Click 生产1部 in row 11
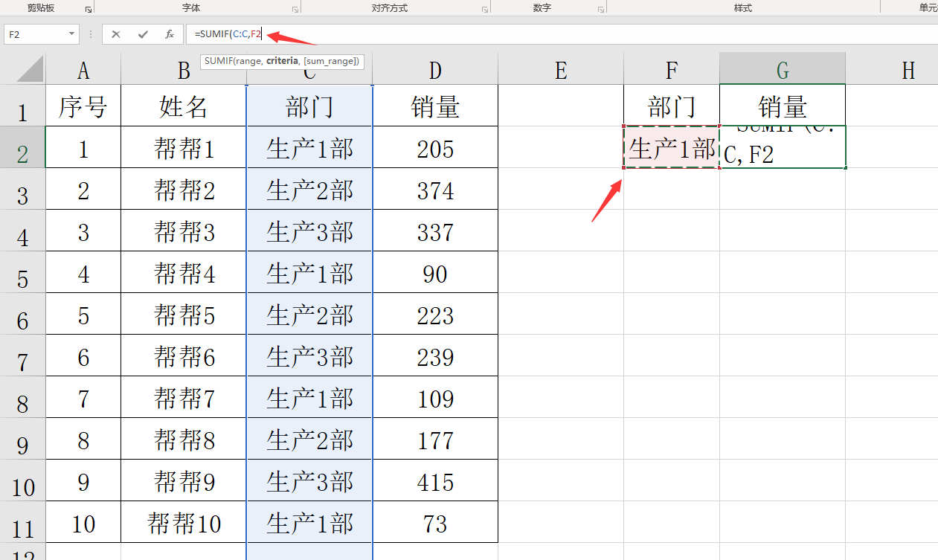 pos(309,522)
